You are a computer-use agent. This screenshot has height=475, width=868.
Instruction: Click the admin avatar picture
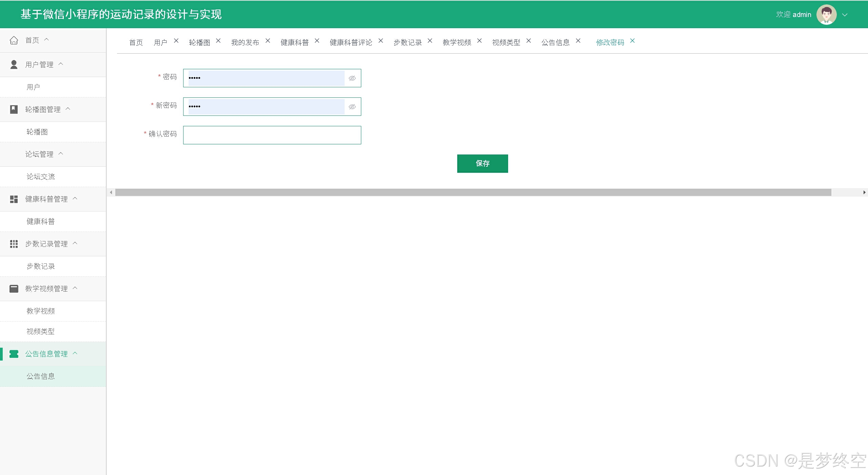click(x=826, y=15)
